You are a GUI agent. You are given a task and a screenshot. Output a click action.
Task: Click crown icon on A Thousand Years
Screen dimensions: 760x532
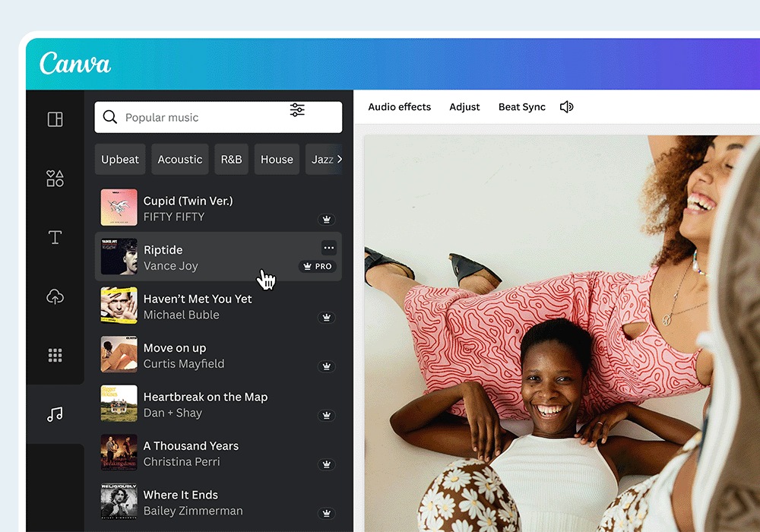pos(327,464)
